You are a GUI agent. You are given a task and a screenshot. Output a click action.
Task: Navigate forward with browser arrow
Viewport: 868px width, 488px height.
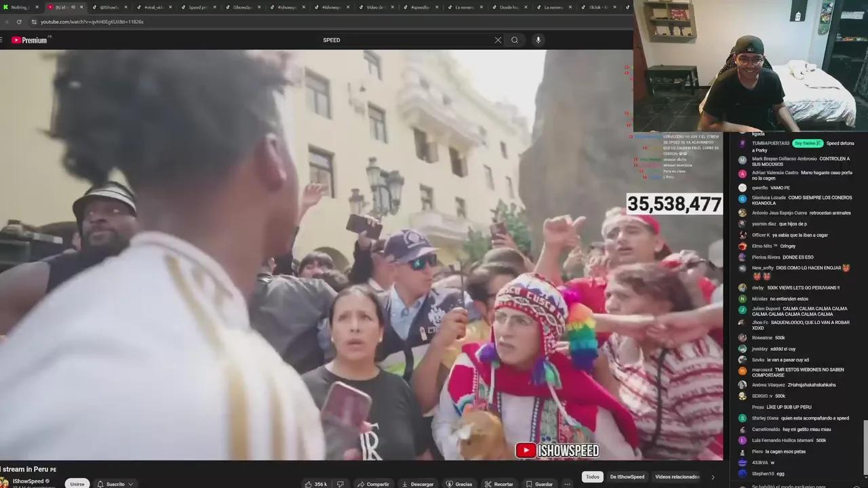point(7,22)
